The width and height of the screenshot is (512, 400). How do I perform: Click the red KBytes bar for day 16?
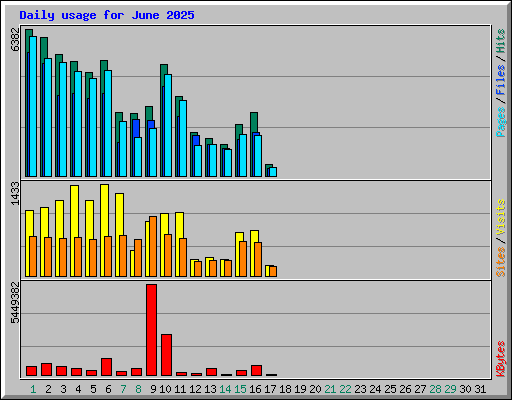[256, 371]
